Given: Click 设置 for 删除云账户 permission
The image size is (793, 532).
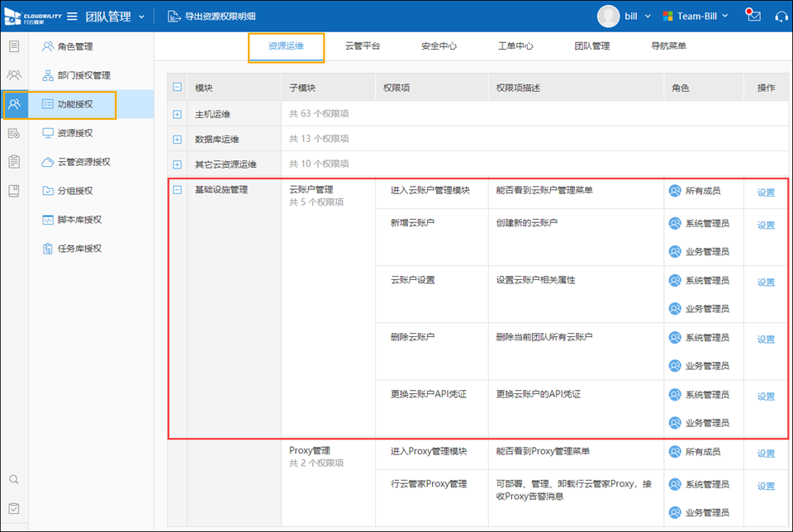Looking at the screenshot, I should pyautogui.click(x=766, y=340).
